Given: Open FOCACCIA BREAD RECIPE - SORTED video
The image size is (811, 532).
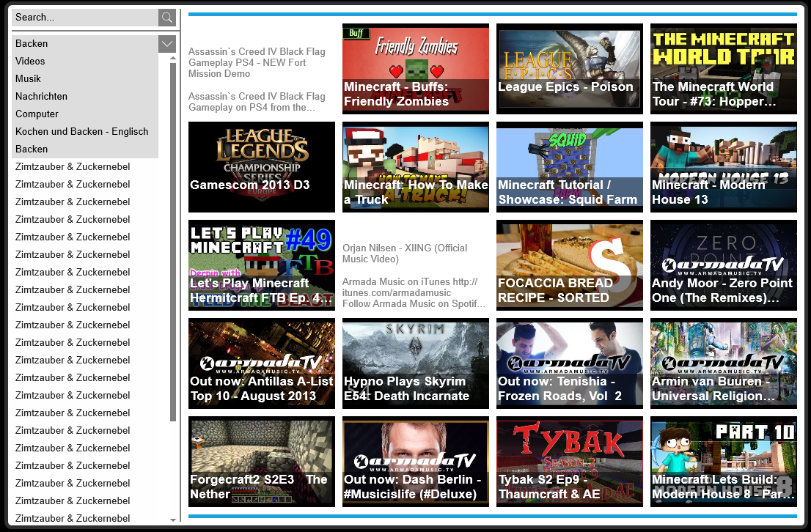Looking at the screenshot, I should pos(570,265).
